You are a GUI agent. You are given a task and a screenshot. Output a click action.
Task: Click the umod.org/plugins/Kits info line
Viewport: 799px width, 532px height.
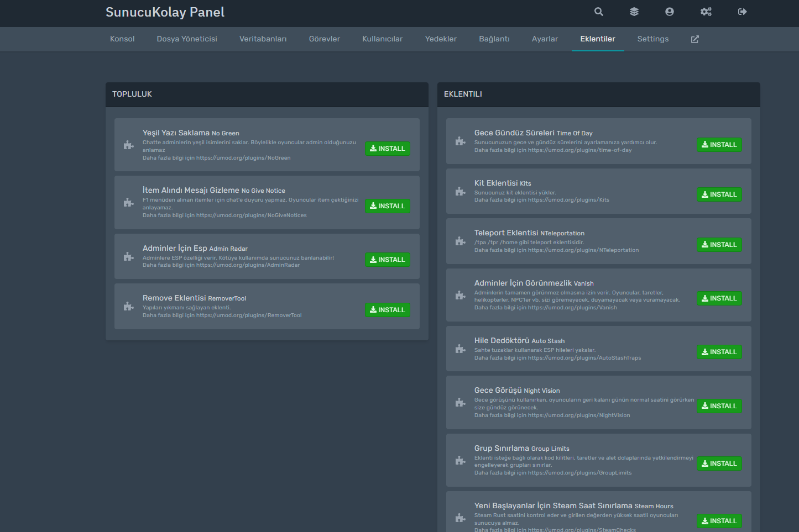[542, 200]
